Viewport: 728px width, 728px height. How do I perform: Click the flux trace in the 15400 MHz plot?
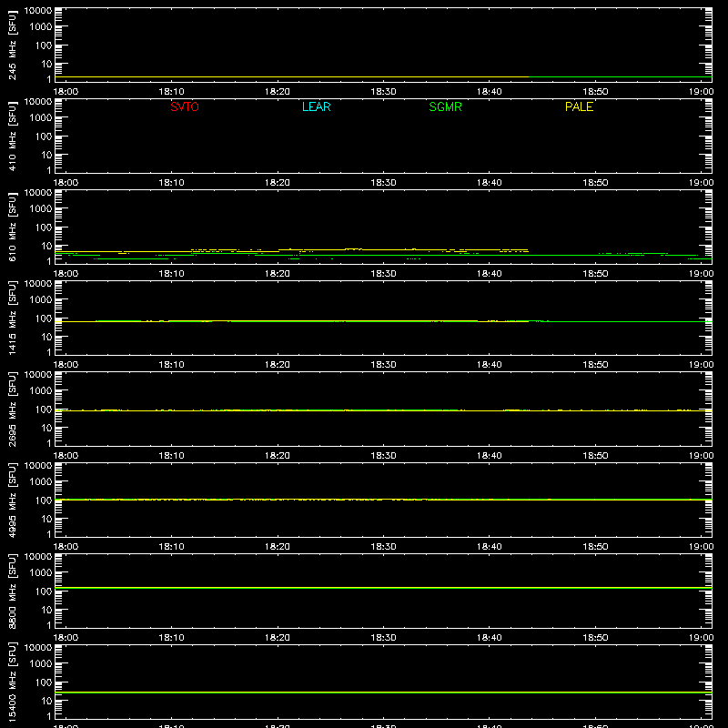383,693
